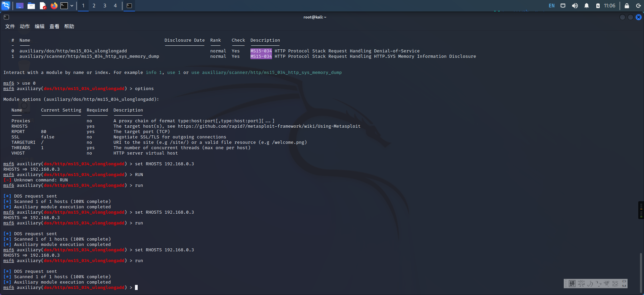Launch Firefox from the top panel
The image size is (644, 295).
coord(54,6)
